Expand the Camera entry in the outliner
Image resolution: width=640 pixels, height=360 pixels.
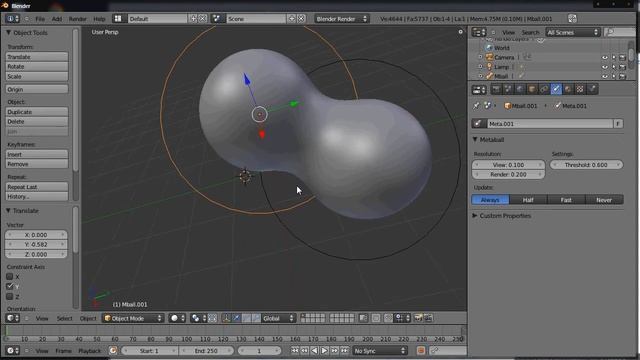click(x=480, y=57)
